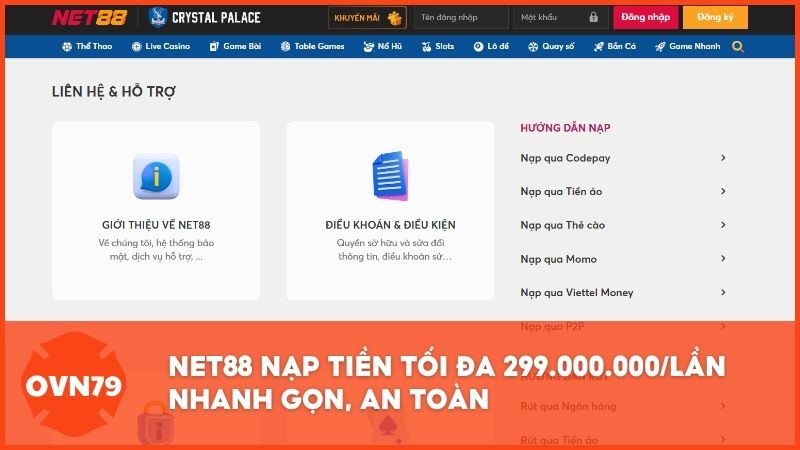Click the Đăng ký register button
Screen dimensions: 800x450
715,17
